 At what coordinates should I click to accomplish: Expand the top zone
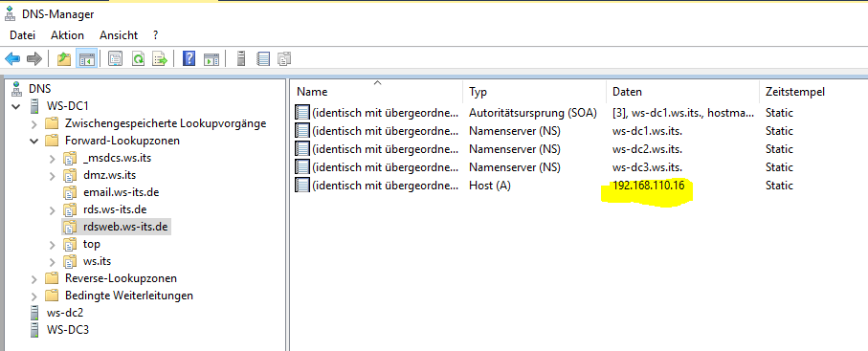(x=52, y=244)
